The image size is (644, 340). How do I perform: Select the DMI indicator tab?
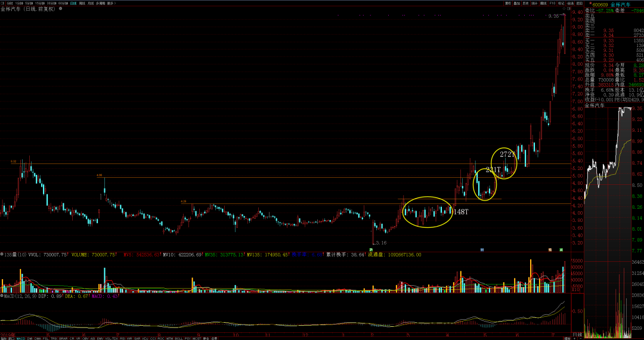click(x=30, y=338)
